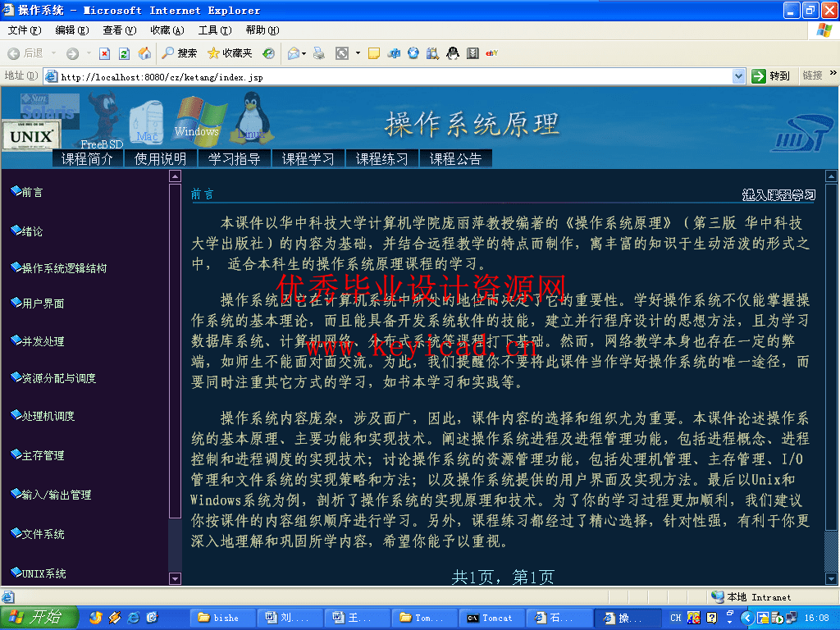
Task: Open the 查看 (View) menu
Action: click(119, 30)
